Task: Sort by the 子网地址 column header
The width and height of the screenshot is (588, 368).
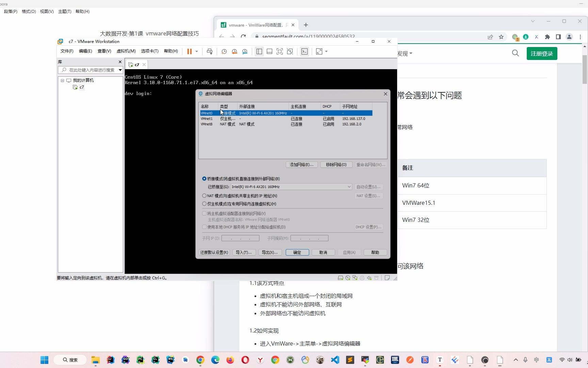Action: click(x=356, y=106)
